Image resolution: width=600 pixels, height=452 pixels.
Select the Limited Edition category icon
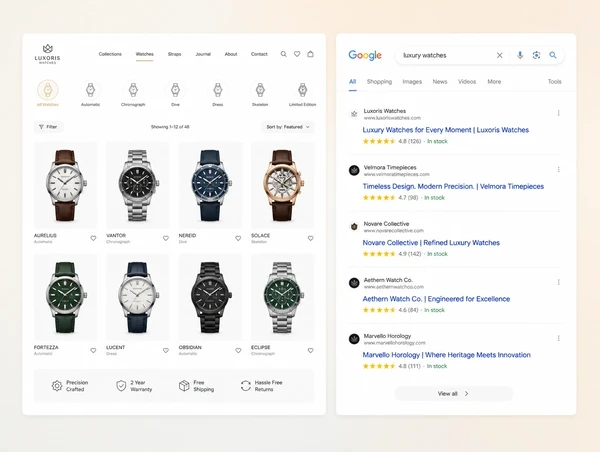pos(302,90)
